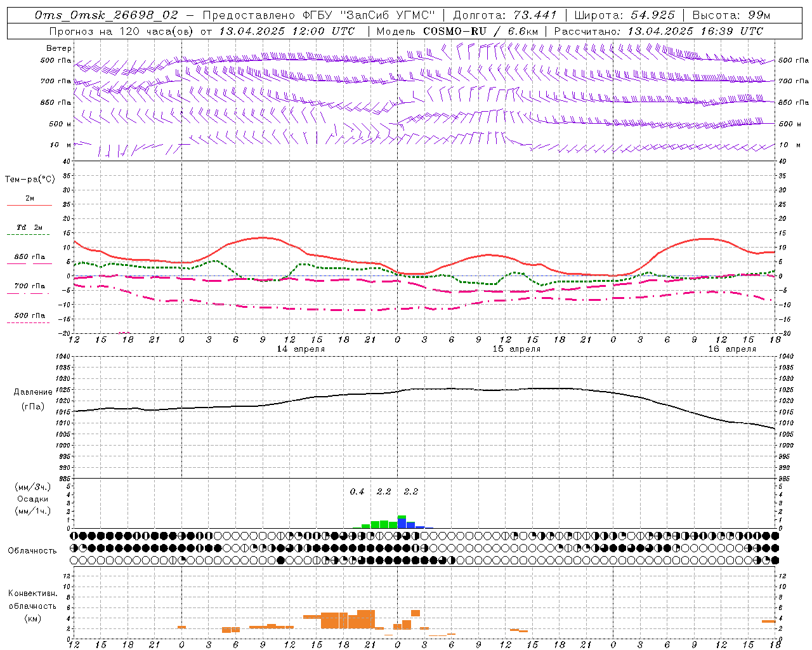Click the Модель COSMO-RU / 6.6км label
The width and height of the screenshot is (812, 650).
point(457,31)
